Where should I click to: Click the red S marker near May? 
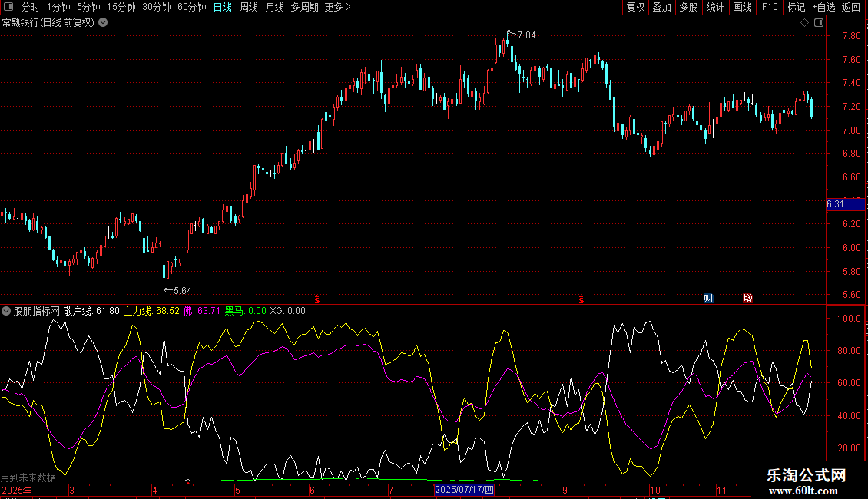point(317,299)
